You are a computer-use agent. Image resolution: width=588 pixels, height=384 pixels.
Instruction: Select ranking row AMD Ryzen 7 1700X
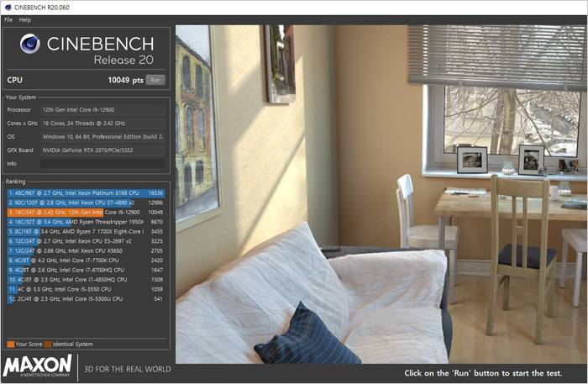pos(86,231)
